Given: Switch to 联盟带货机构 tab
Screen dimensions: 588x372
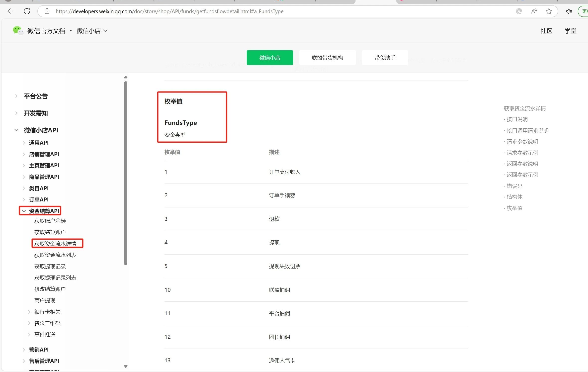Looking at the screenshot, I should pyautogui.click(x=327, y=58).
